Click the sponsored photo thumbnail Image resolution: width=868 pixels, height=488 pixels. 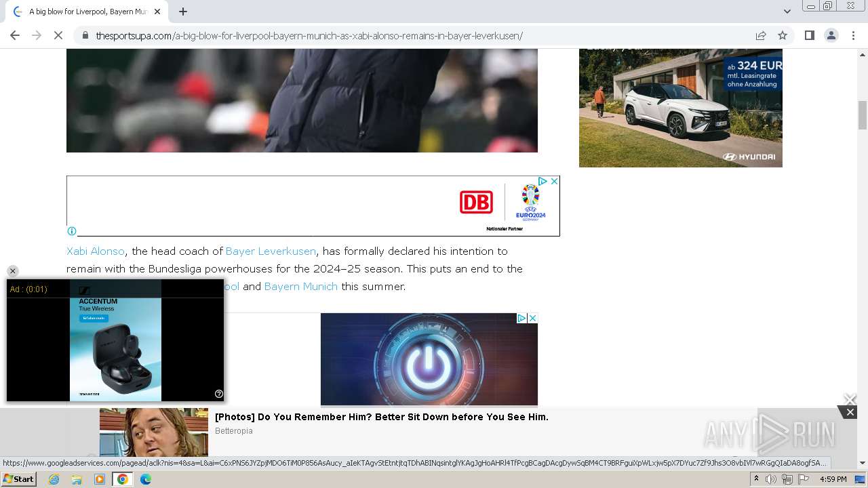click(154, 432)
